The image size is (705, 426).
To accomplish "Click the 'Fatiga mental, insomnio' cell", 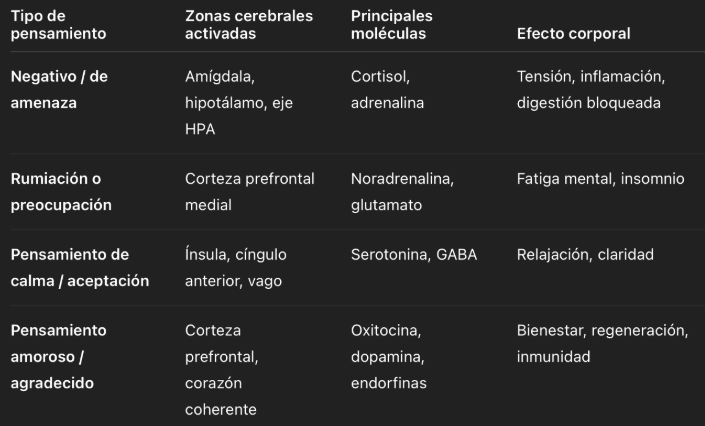I will tap(600, 179).
